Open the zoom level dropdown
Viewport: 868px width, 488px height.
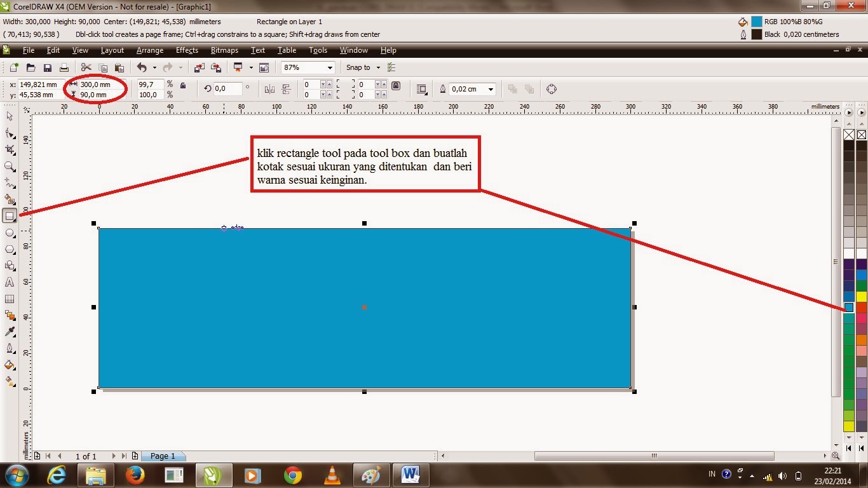(329, 67)
